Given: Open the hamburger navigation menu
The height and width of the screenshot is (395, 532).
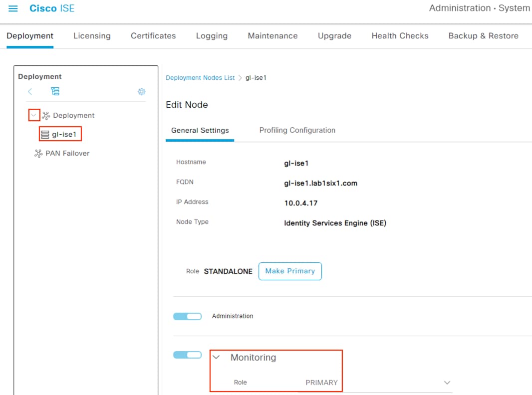Looking at the screenshot, I should pyautogui.click(x=13, y=8).
